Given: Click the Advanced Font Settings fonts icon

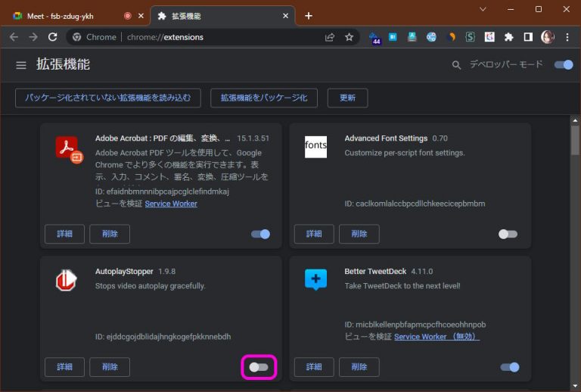Looking at the screenshot, I should [x=315, y=147].
